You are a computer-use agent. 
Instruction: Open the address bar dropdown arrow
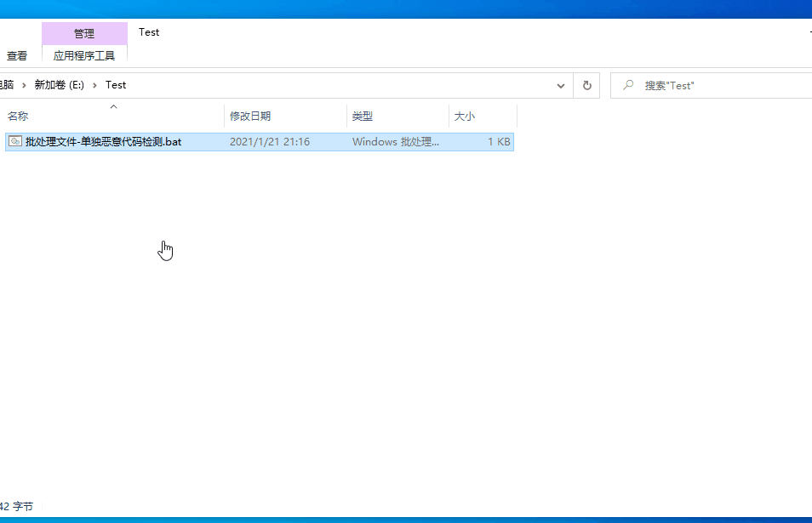(x=560, y=84)
